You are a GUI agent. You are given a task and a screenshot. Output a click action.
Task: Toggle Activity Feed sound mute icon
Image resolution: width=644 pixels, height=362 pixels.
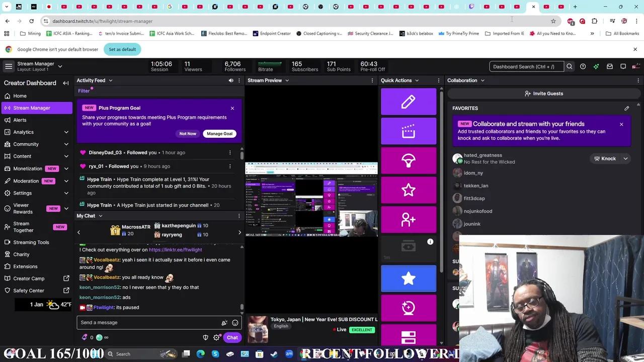tap(231, 80)
